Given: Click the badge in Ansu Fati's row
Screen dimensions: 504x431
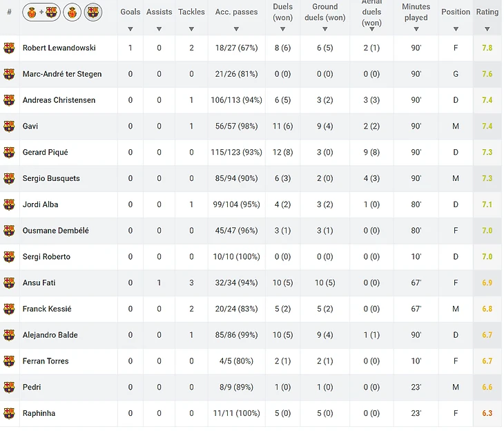Looking at the screenshot, I should (9, 282).
